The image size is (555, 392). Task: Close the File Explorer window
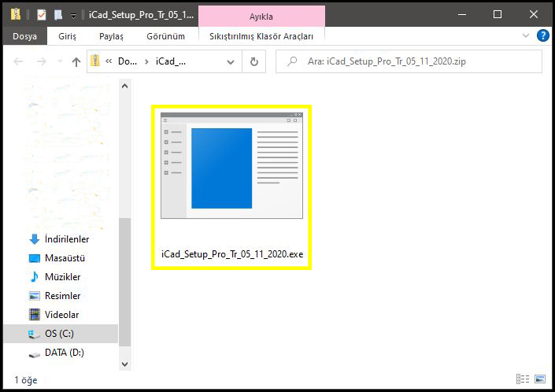(534, 14)
